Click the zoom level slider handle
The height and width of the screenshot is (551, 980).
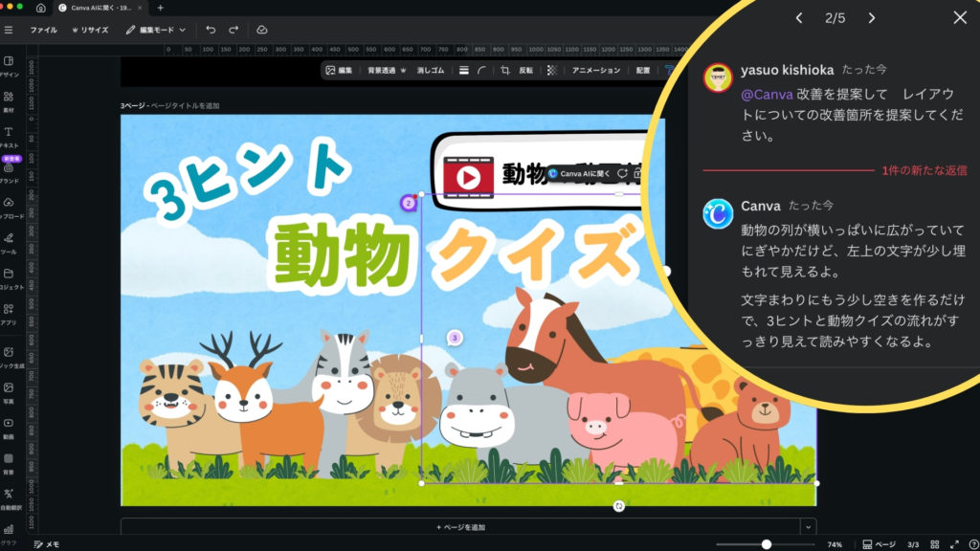[767, 544]
